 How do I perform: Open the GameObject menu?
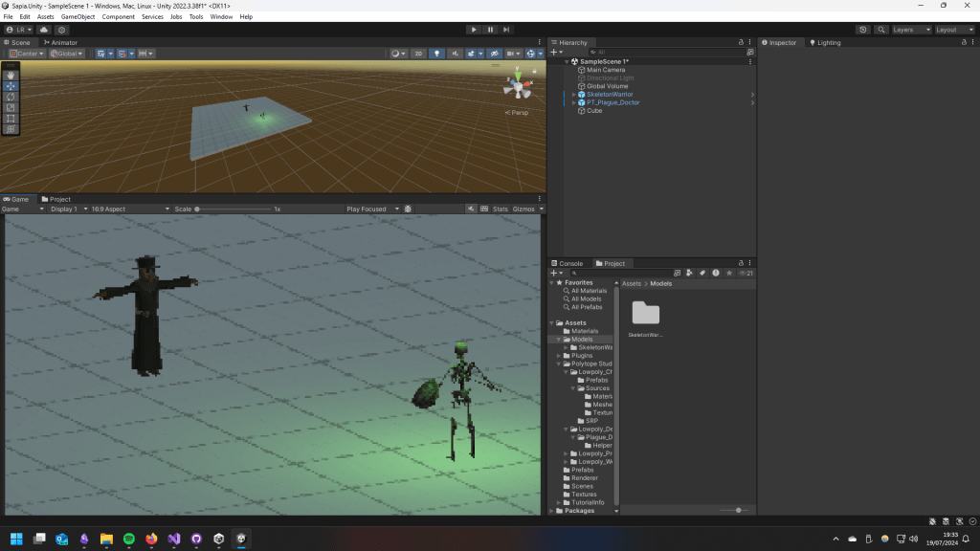coord(78,16)
